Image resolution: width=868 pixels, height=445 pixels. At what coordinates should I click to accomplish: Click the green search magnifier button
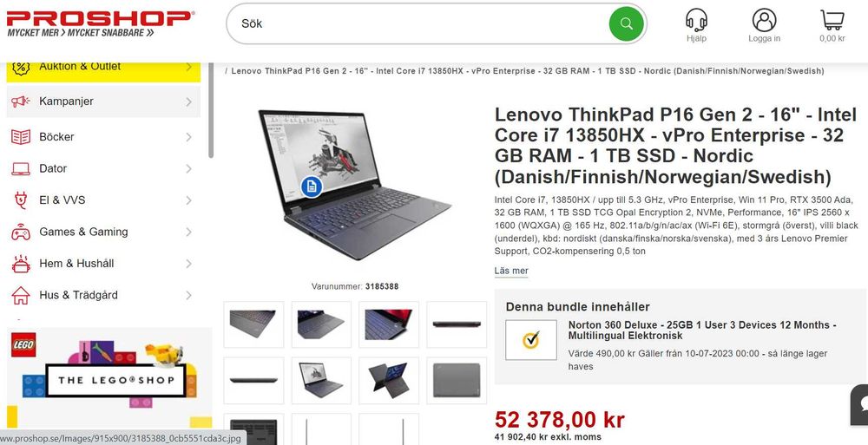627,23
